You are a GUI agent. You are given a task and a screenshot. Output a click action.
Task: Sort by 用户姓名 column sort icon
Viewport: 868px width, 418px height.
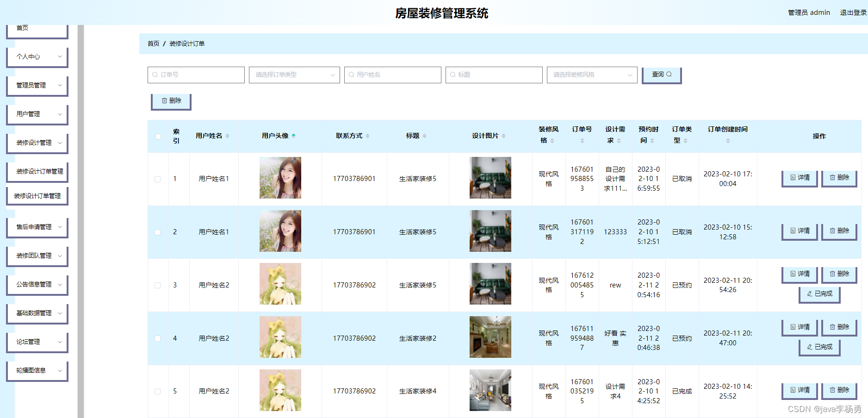[x=228, y=136]
